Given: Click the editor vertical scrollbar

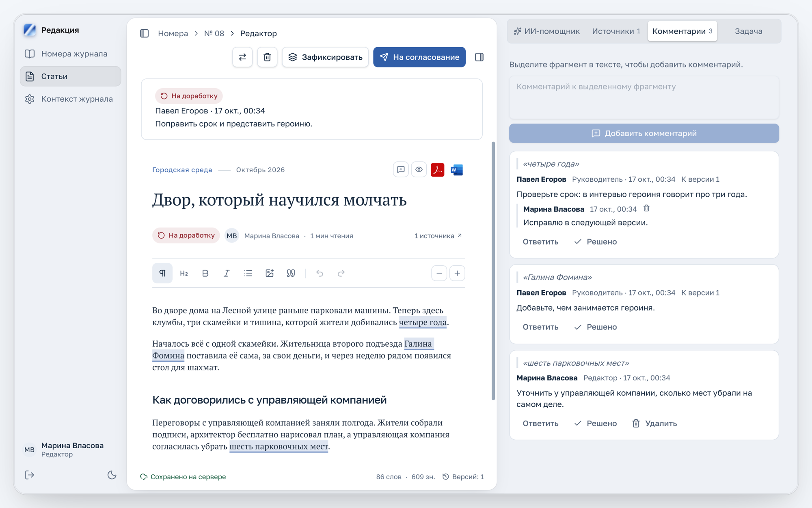Looking at the screenshot, I should 493,271.
